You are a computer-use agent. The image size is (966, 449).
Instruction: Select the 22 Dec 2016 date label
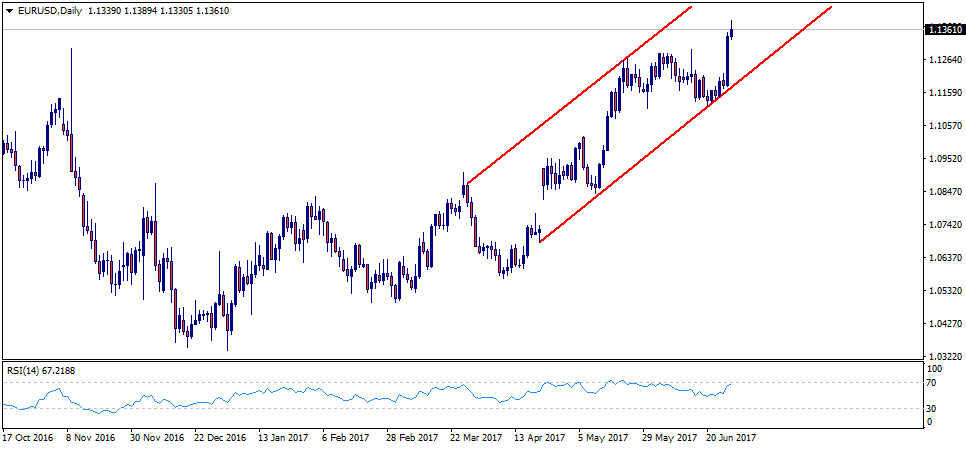[219, 437]
